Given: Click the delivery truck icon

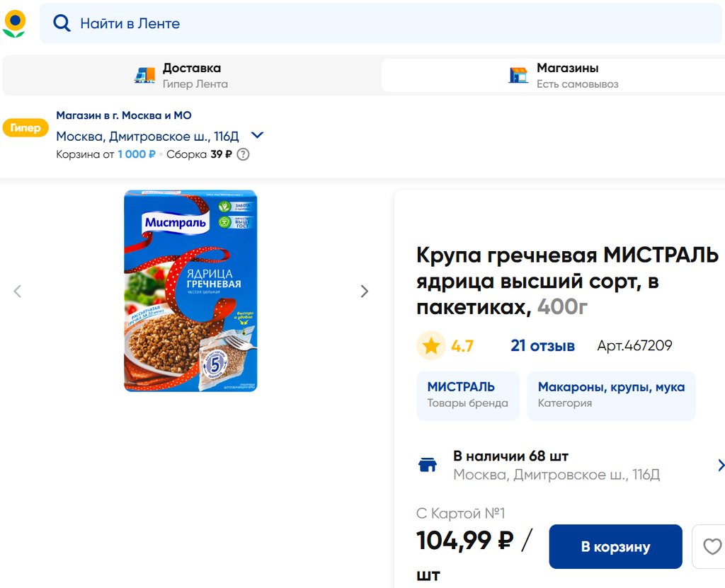Looking at the screenshot, I should [x=144, y=75].
